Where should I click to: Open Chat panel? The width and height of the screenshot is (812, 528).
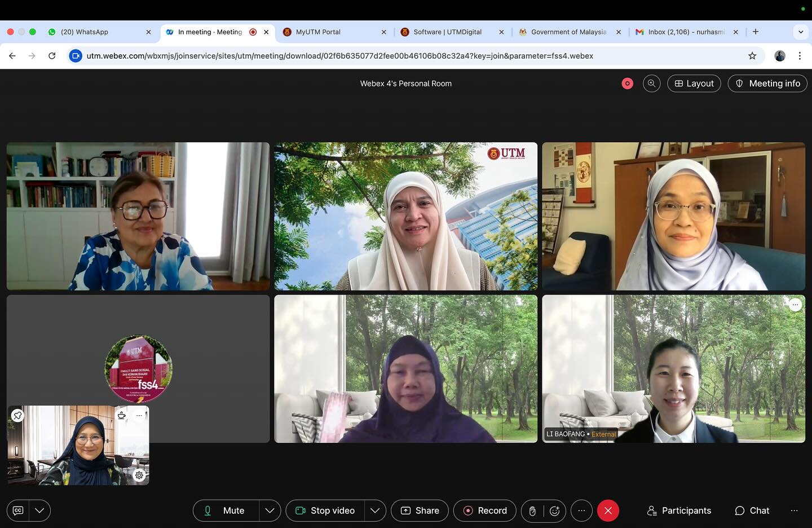click(x=752, y=511)
